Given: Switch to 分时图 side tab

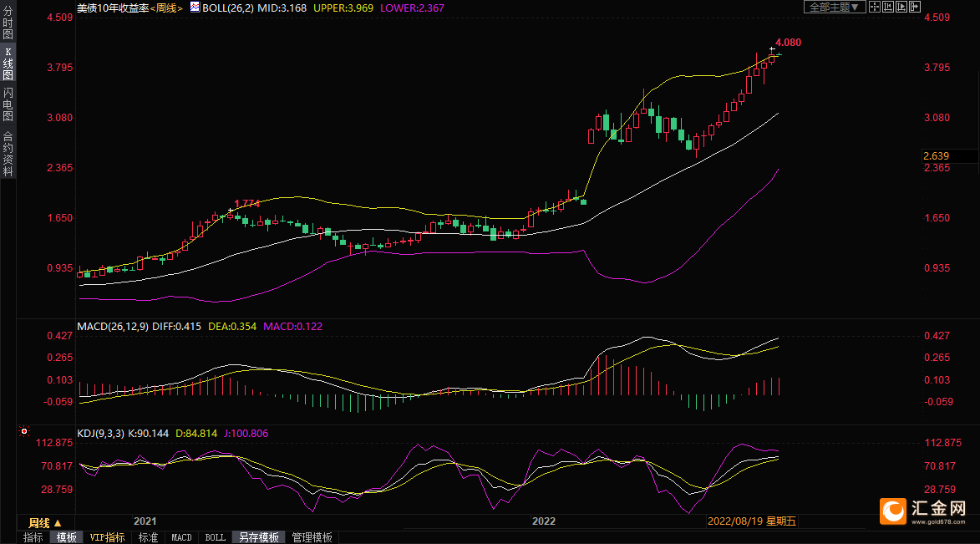Looking at the screenshot, I should pos(8,23).
